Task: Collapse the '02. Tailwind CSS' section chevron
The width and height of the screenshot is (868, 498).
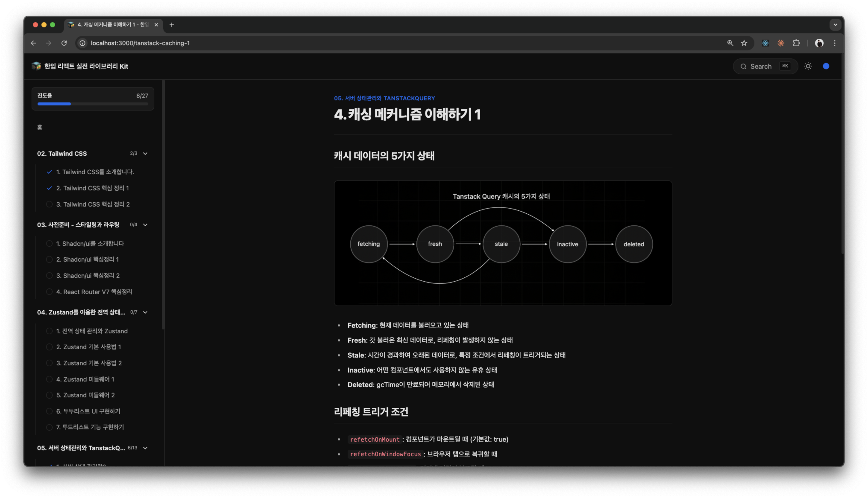Action: [x=145, y=154]
